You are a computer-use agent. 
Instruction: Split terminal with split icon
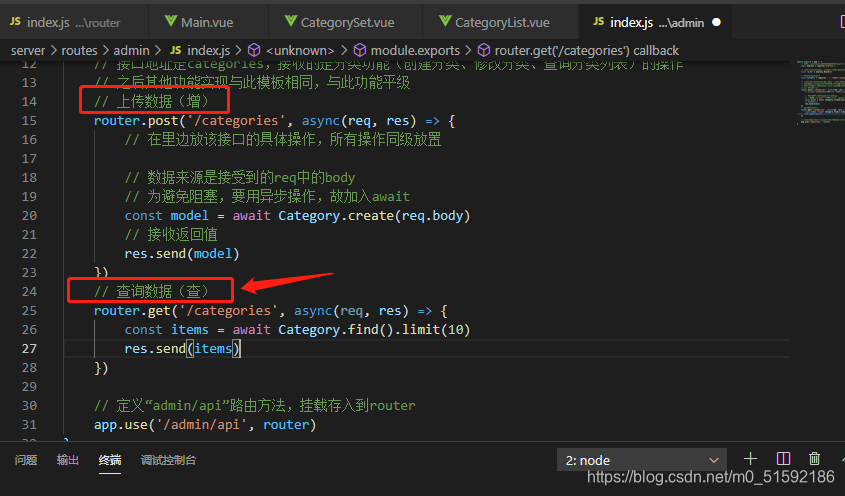(x=783, y=459)
